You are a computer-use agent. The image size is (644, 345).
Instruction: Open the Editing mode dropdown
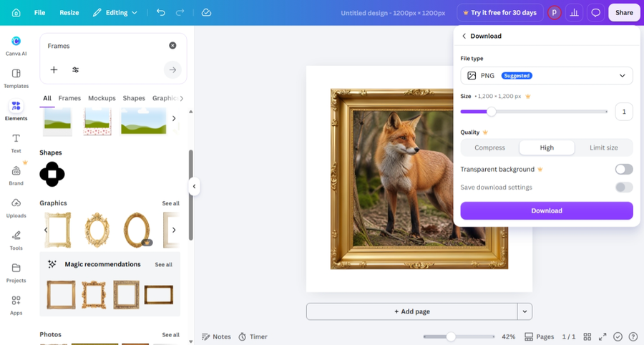pos(115,13)
